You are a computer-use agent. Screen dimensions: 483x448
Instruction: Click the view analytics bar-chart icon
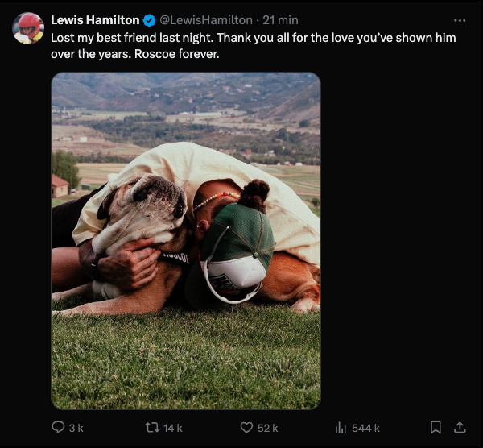pos(340,428)
